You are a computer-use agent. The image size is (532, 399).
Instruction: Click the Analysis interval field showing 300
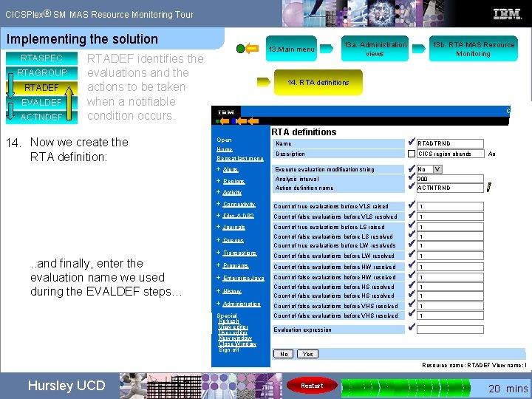pyautogui.click(x=450, y=179)
